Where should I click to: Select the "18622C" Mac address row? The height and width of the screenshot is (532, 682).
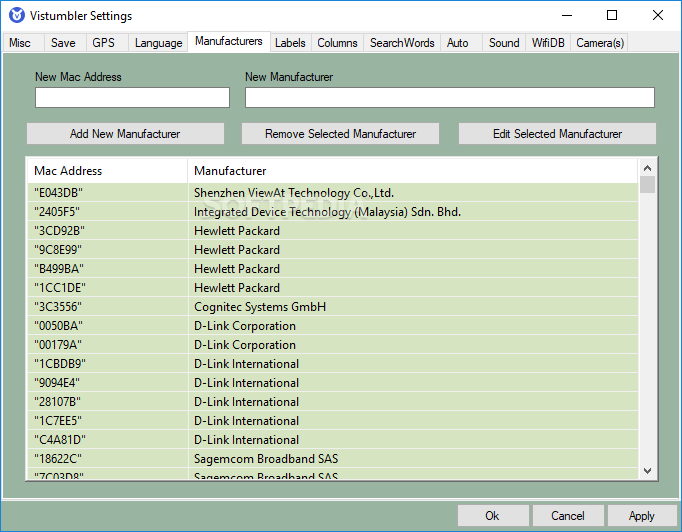click(x=58, y=458)
